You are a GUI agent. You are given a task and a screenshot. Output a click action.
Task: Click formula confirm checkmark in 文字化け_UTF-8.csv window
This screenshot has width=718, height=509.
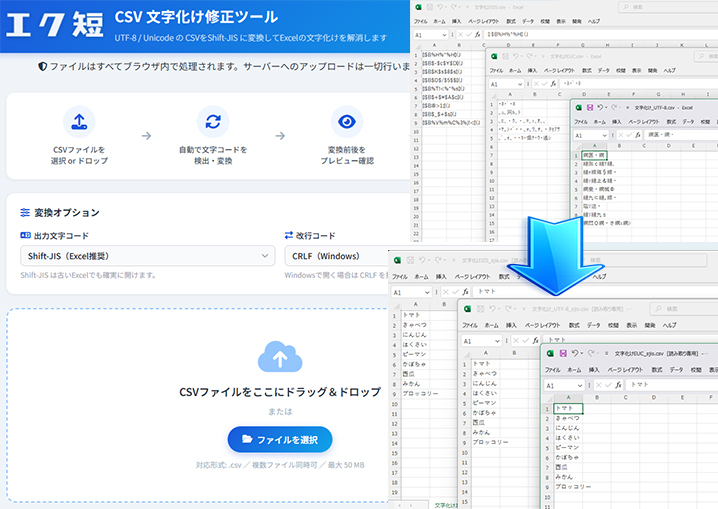pyautogui.click(x=628, y=135)
